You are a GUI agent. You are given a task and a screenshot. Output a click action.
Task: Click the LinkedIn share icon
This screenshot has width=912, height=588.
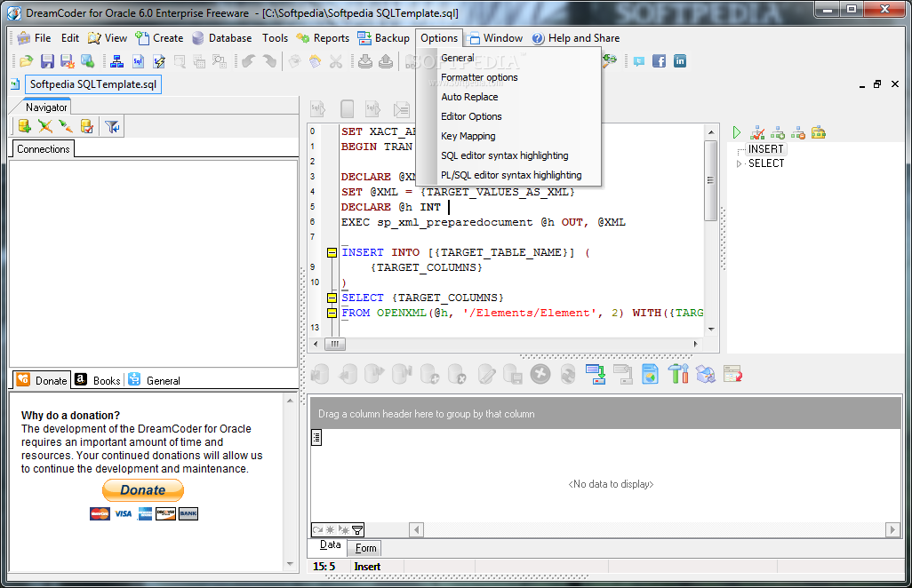point(679,61)
